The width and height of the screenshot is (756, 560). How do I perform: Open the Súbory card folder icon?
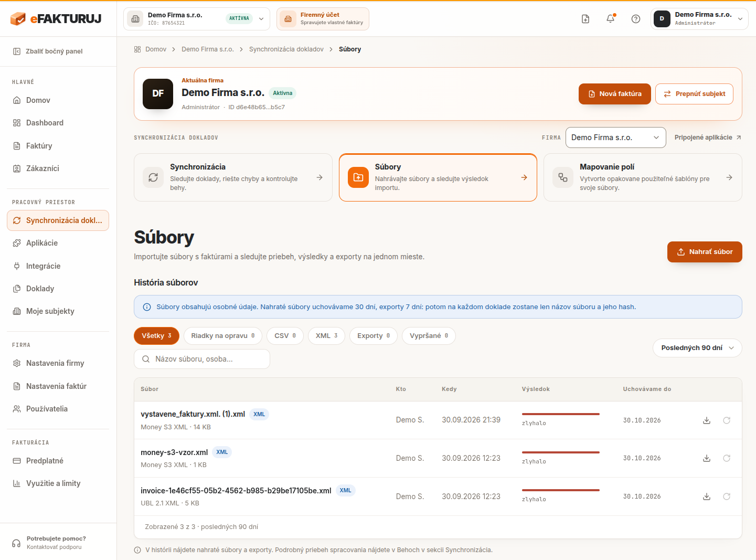[358, 177]
